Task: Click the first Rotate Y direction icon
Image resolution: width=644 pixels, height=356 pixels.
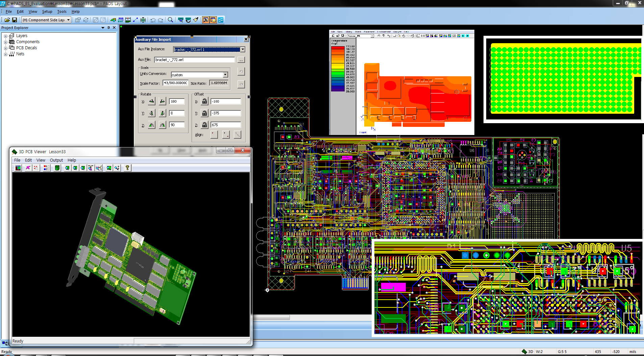Action: pos(151,113)
